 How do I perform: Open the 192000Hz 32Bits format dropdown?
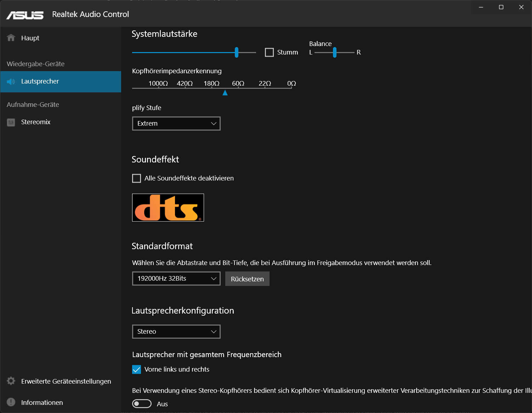point(176,279)
